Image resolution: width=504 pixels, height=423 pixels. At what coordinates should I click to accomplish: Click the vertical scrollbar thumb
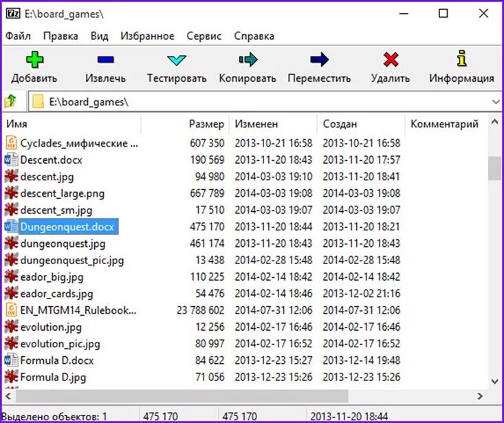[494, 168]
